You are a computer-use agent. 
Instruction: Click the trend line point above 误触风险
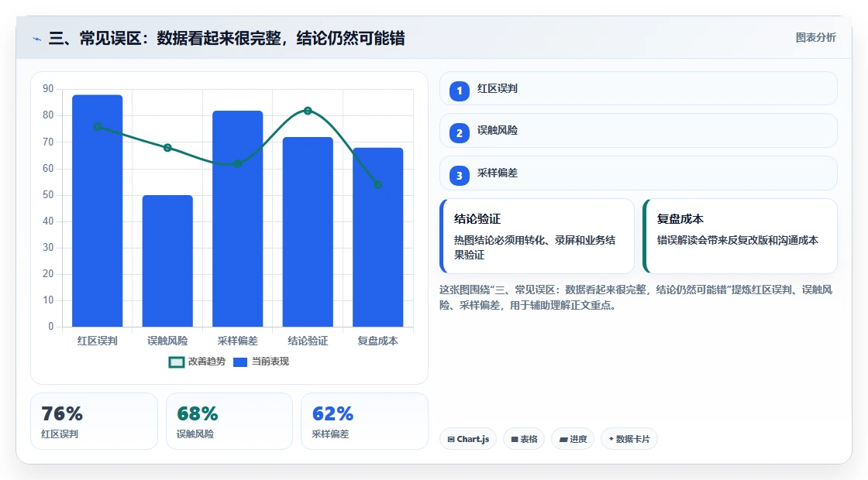[167, 148]
